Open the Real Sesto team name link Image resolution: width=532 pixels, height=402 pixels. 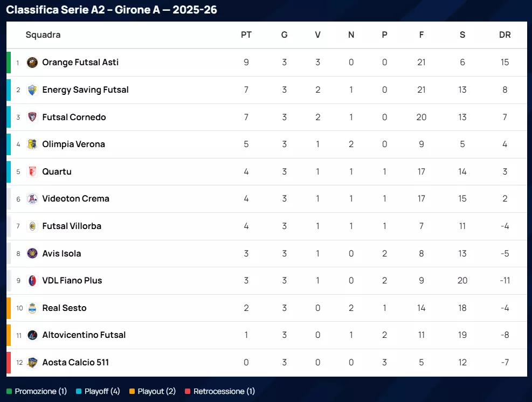(64, 308)
